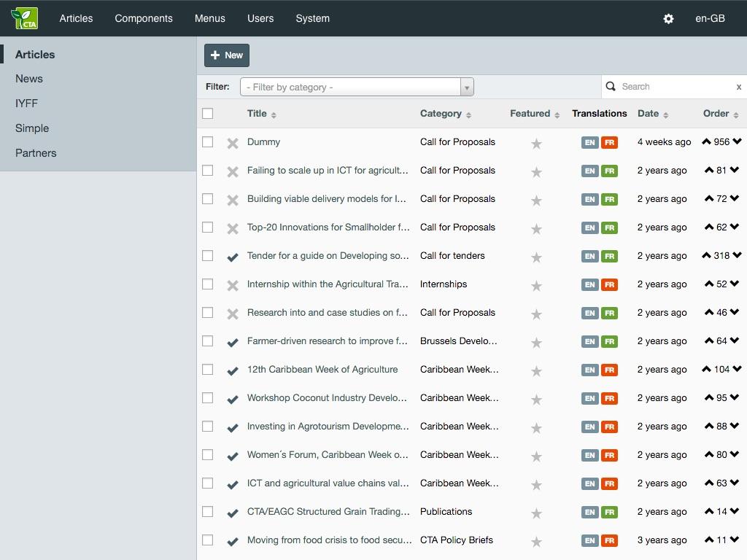
Task: Unpublish Tender for a guide article
Action: pos(233,257)
